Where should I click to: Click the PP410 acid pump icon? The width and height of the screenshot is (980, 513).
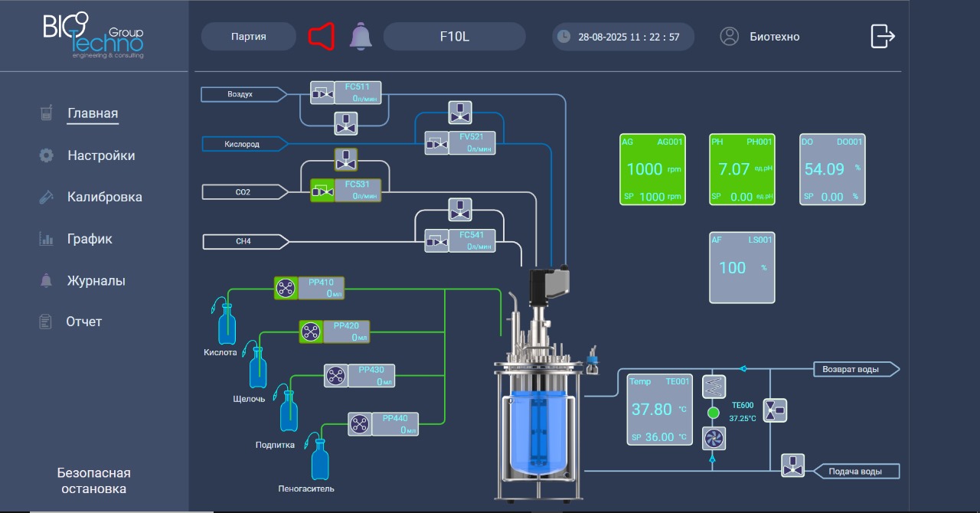286,288
